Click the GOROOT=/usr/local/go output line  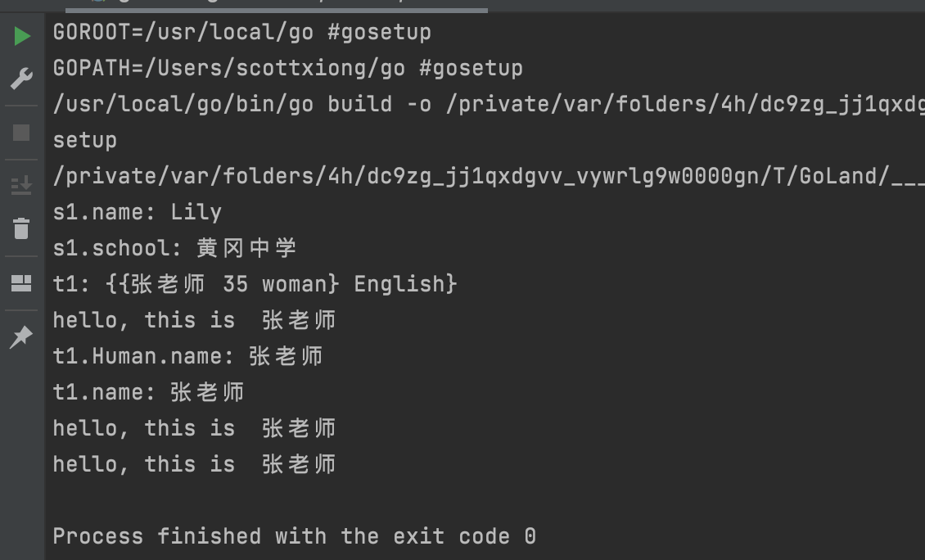pyautogui.click(x=241, y=32)
